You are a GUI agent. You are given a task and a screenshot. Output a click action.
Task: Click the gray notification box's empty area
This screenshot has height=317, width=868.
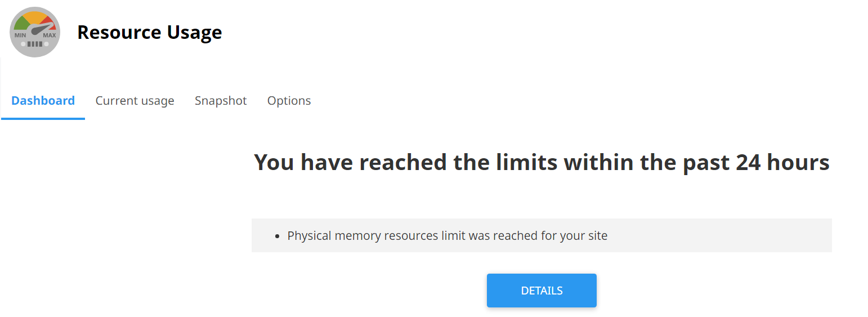pos(721,235)
